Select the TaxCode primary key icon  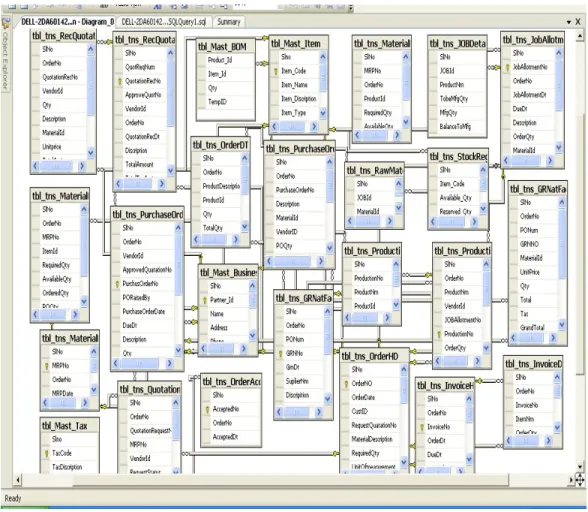[47, 453]
